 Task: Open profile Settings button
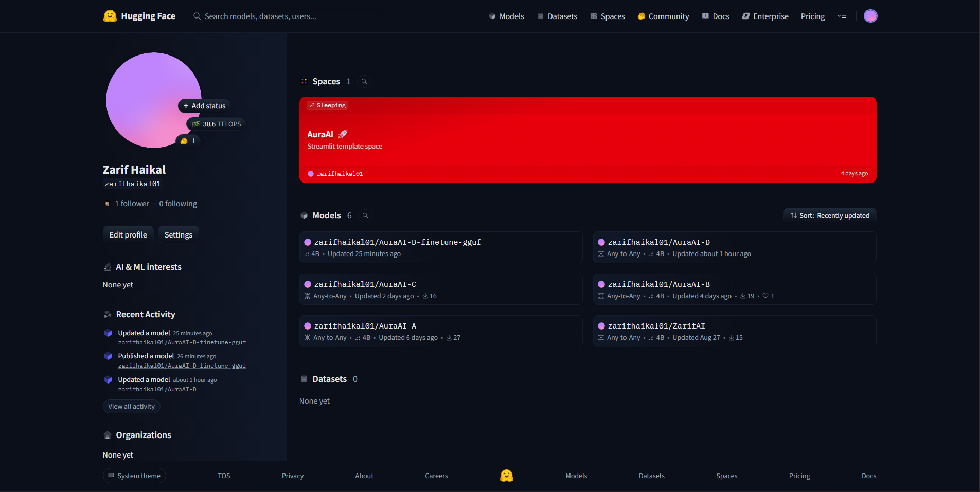tap(178, 234)
